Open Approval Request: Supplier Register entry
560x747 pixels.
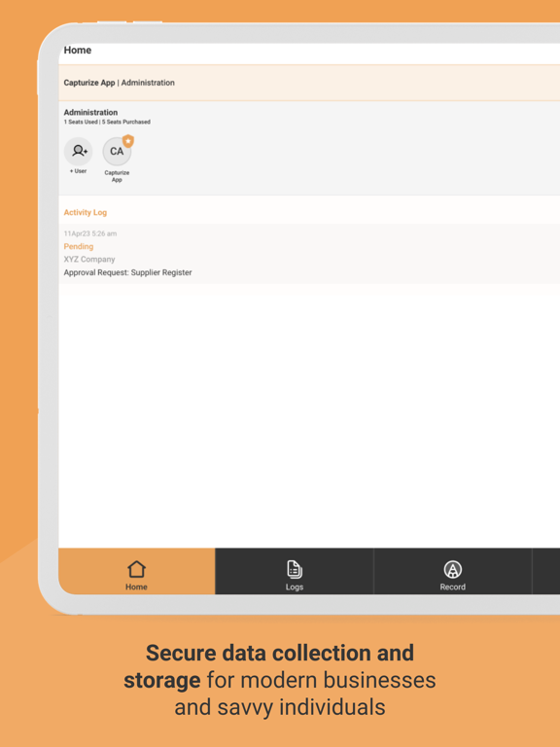coord(127,272)
